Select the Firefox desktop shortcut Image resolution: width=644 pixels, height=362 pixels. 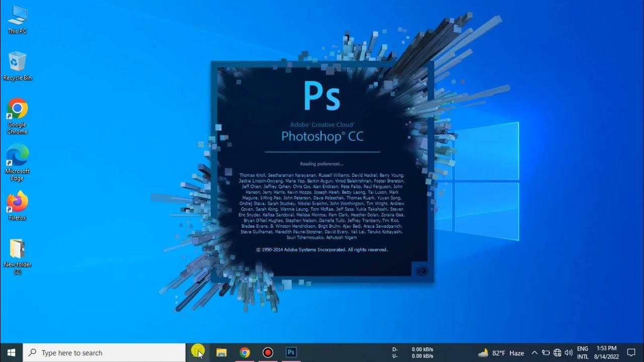[x=17, y=206]
